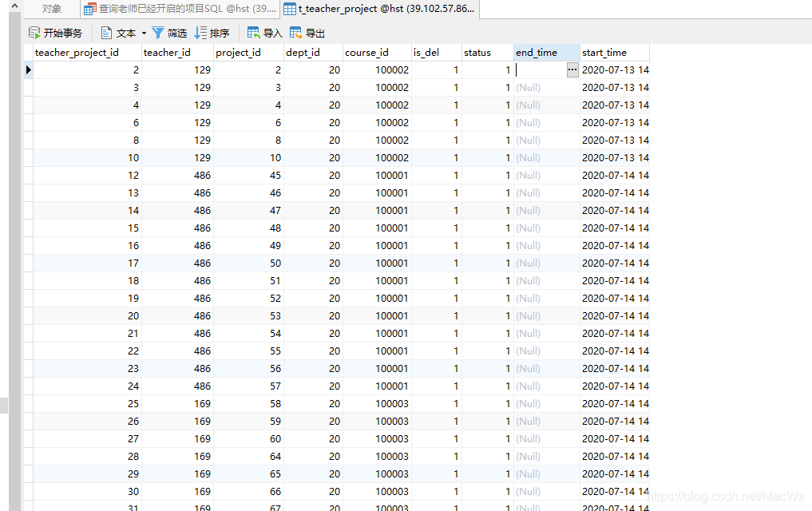Image resolution: width=812 pixels, height=511 pixels.
Task: Click (Null) end_time cell in row 15
Action: (x=547, y=228)
